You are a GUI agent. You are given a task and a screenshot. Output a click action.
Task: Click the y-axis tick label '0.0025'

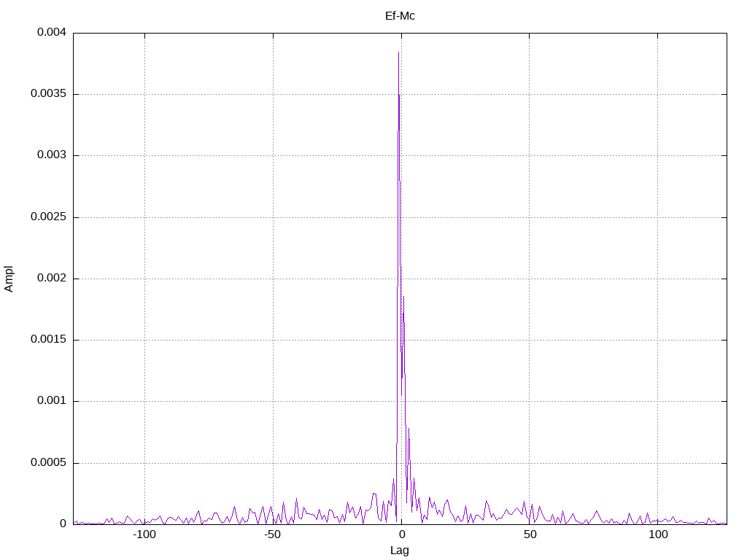click(x=49, y=217)
